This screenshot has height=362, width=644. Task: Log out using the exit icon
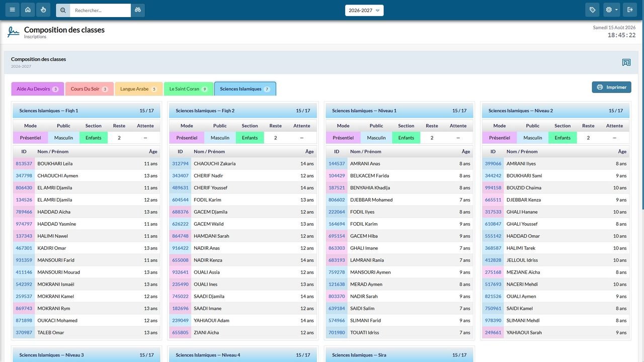630,10
